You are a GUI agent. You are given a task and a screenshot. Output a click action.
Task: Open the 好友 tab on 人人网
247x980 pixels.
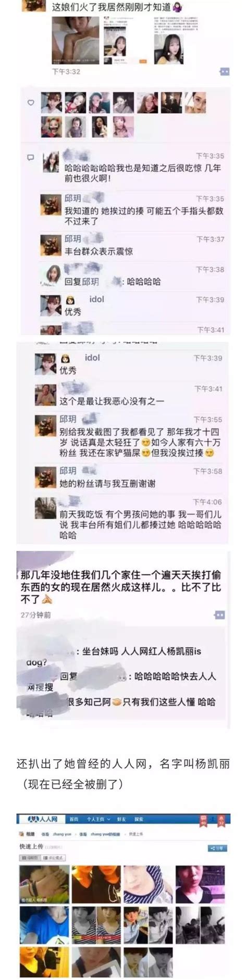[121, 819]
